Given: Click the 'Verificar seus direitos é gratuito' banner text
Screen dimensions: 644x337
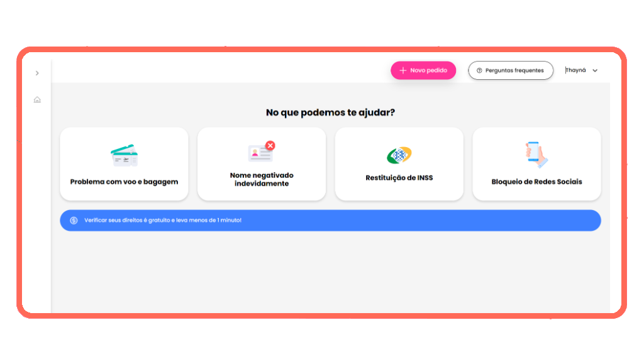Looking at the screenshot, I should pyautogui.click(x=163, y=221).
